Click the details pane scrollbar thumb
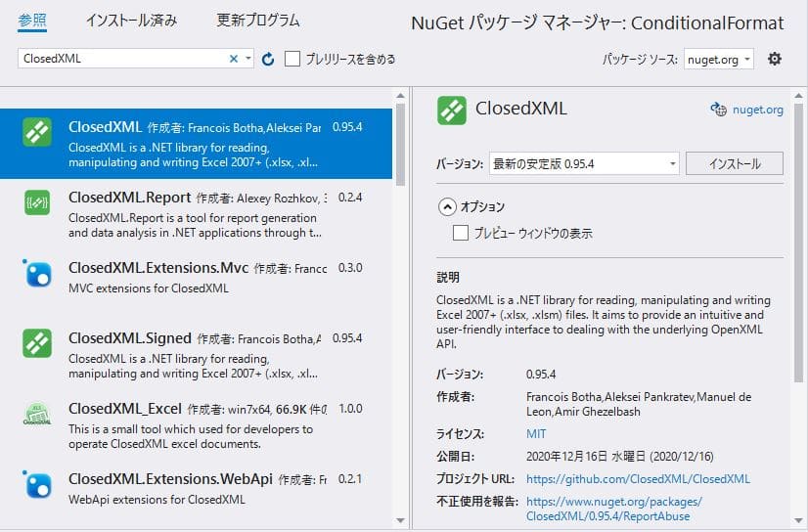Screen dimensions: 808x532 coord(799,244)
